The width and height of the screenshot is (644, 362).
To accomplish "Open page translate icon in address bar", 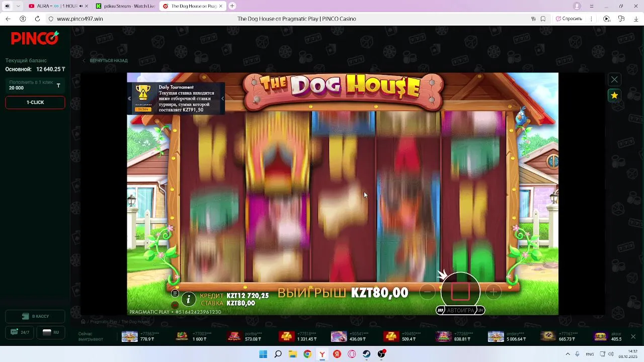I will pos(533,19).
